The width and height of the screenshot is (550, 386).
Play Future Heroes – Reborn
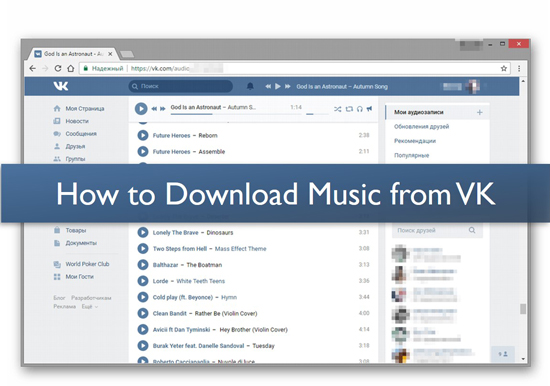point(143,135)
